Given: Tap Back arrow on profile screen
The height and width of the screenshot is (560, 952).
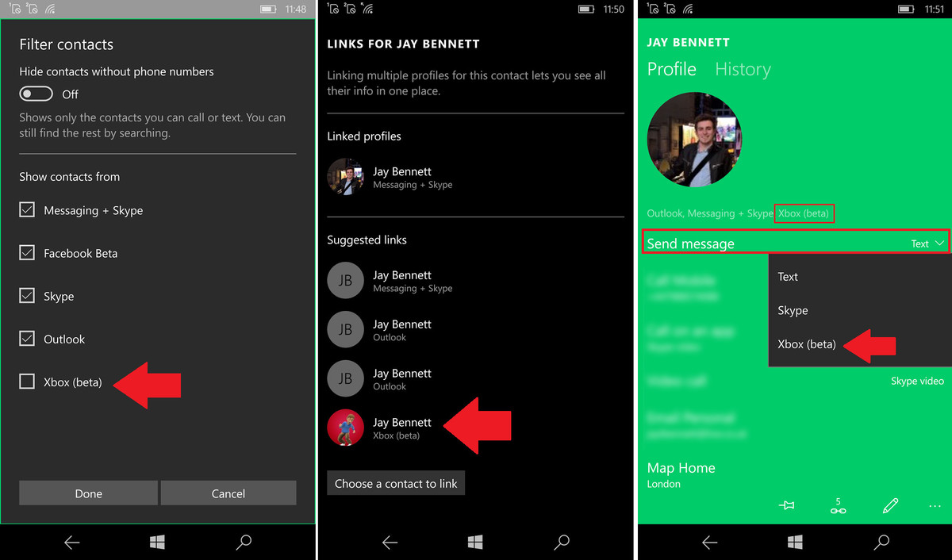Looking at the screenshot, I should [709, 543].
